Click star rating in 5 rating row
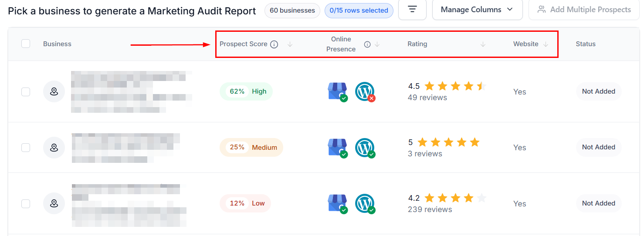The width and height of the screenshot is (644, 236). [448, 142]
